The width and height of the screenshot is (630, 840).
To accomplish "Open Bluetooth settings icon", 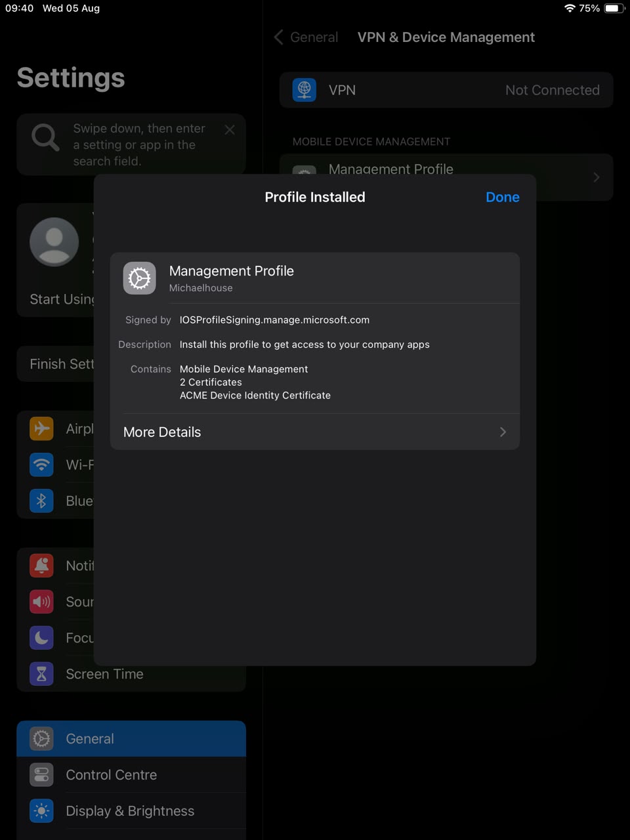I will (x=41, y=501).
